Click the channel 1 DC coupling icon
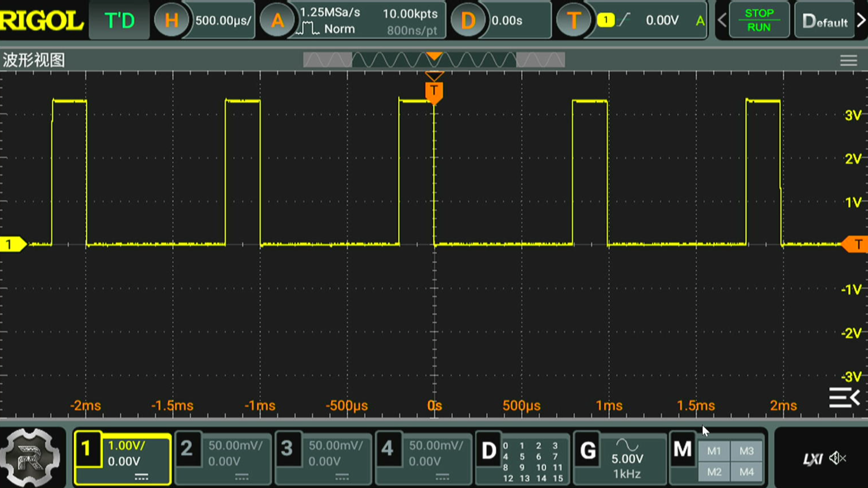The width and height of the screenshot is (868, 488). tap(142, 477)
